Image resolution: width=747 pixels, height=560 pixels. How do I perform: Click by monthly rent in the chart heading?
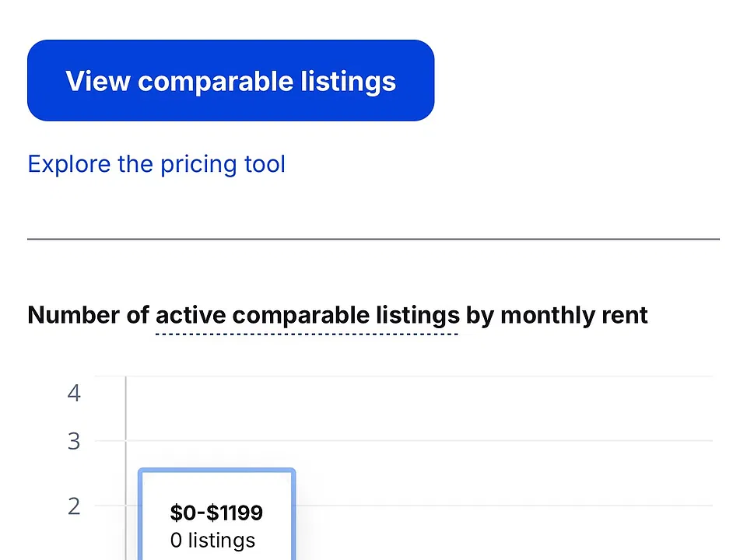556,315
